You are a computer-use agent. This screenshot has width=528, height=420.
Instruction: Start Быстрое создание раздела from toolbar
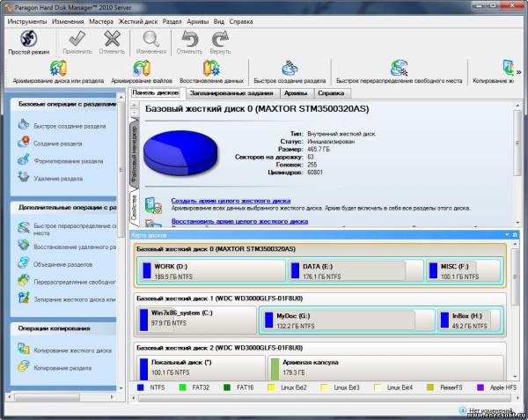[290, 71]
